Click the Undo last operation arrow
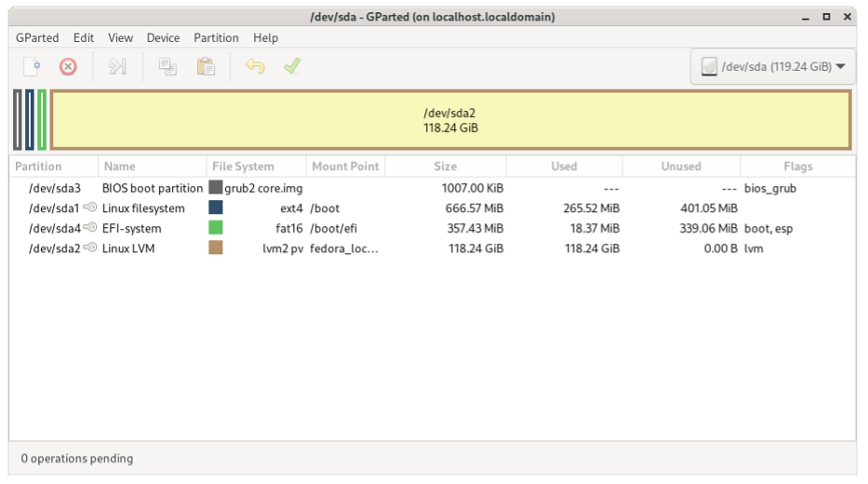The image size is (868, 484). pos(255,66)
